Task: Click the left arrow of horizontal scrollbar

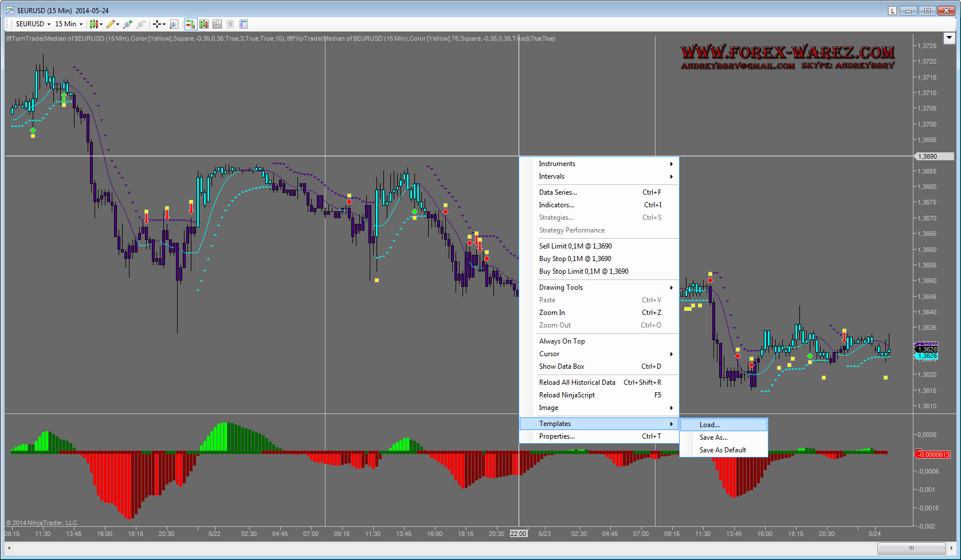Action: pyautogui.click(x=9, y=548)
